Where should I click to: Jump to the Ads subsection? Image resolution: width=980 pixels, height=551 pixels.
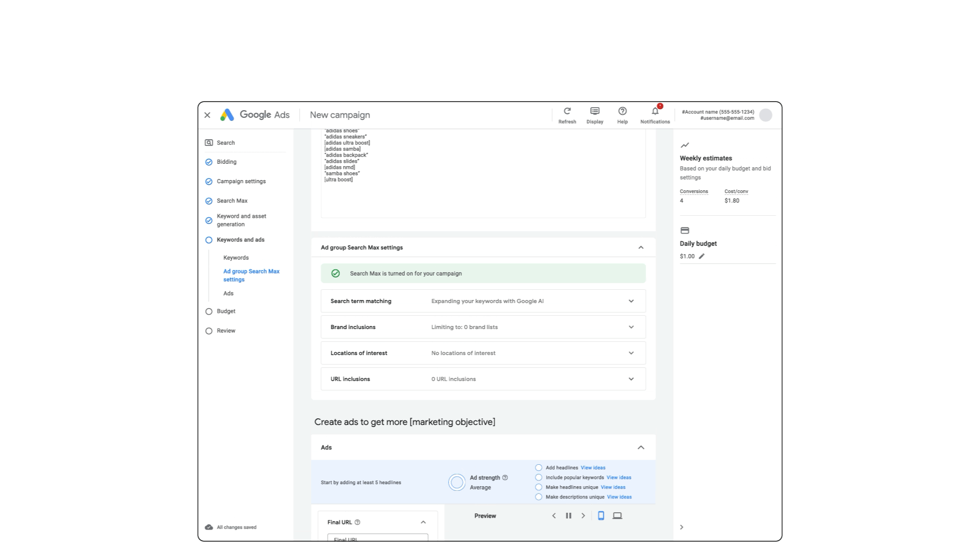[228, 293]
